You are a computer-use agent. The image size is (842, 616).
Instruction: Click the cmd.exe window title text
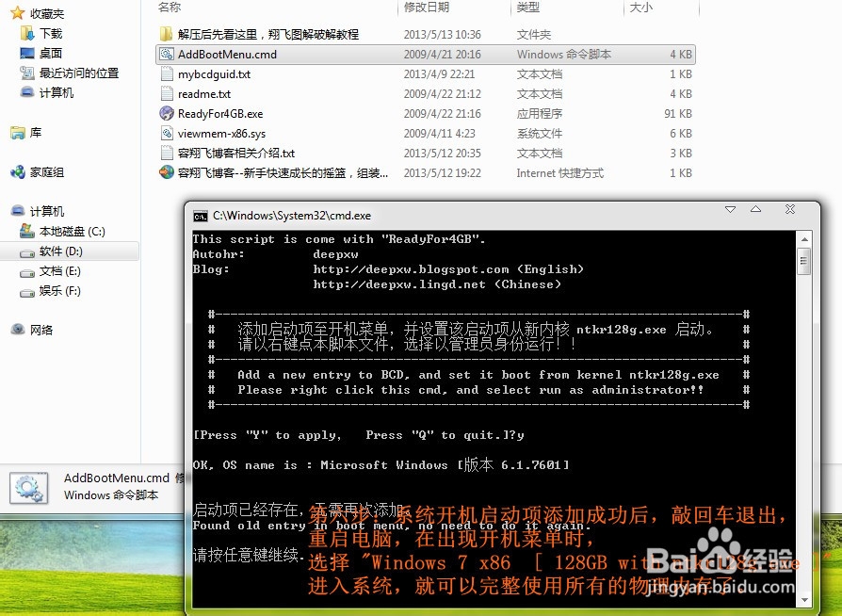coord(292,216)
